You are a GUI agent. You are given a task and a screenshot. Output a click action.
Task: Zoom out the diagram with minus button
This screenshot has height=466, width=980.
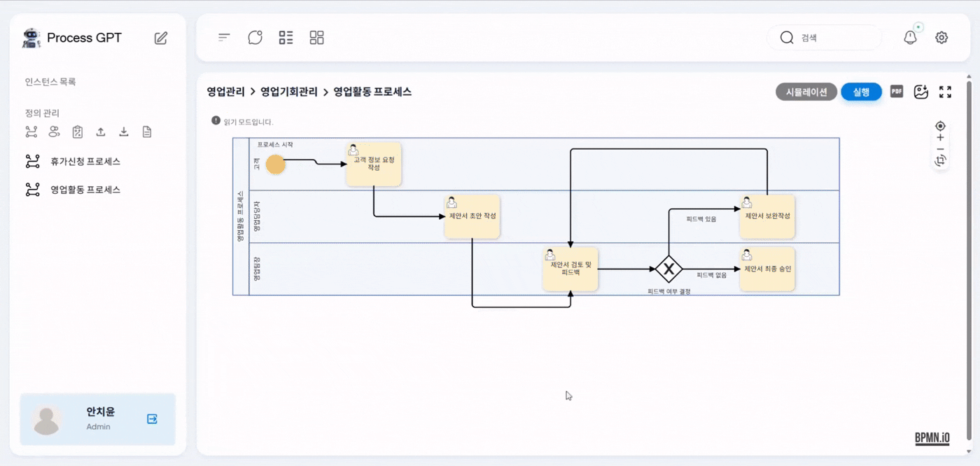pos(940,149)
